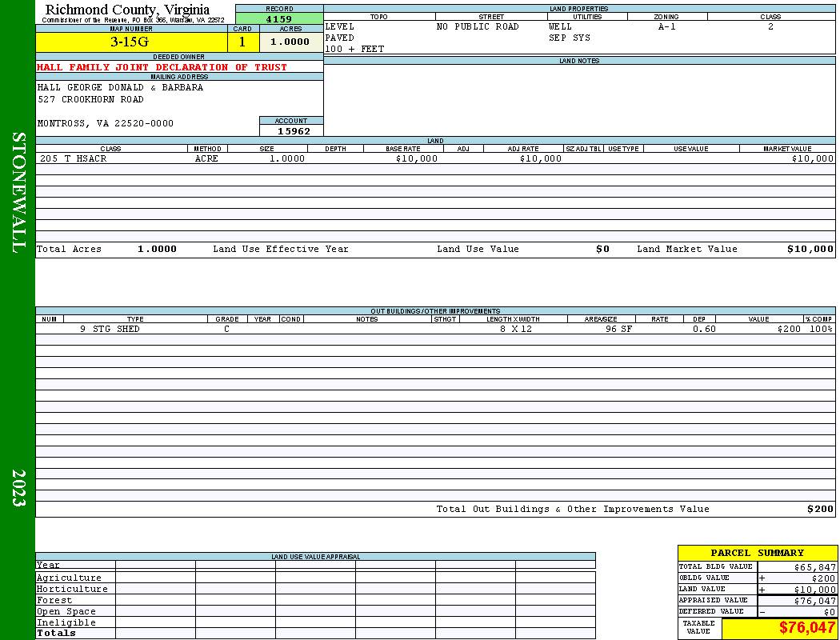
Task: Click outbuilding area 96 SF
Action: pyautogui.click(x=618, y=330)
